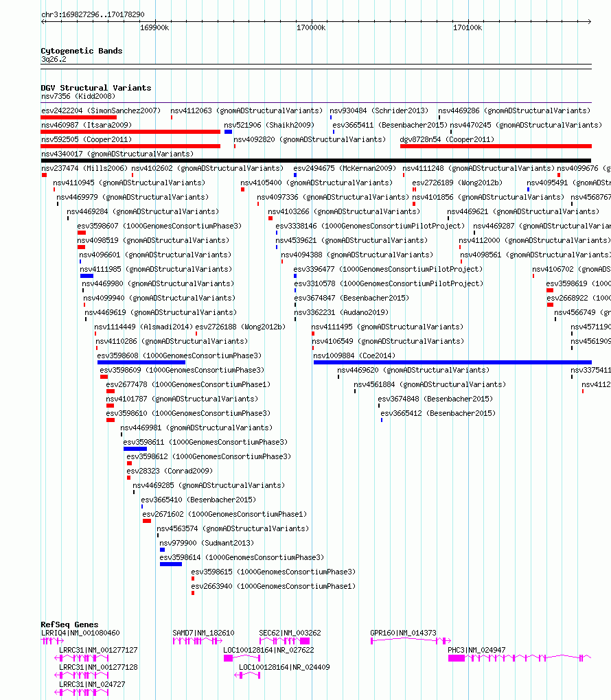Open nsv7356 (Kidd2008) variant label
Screen dimensions: 611x700
78,97
